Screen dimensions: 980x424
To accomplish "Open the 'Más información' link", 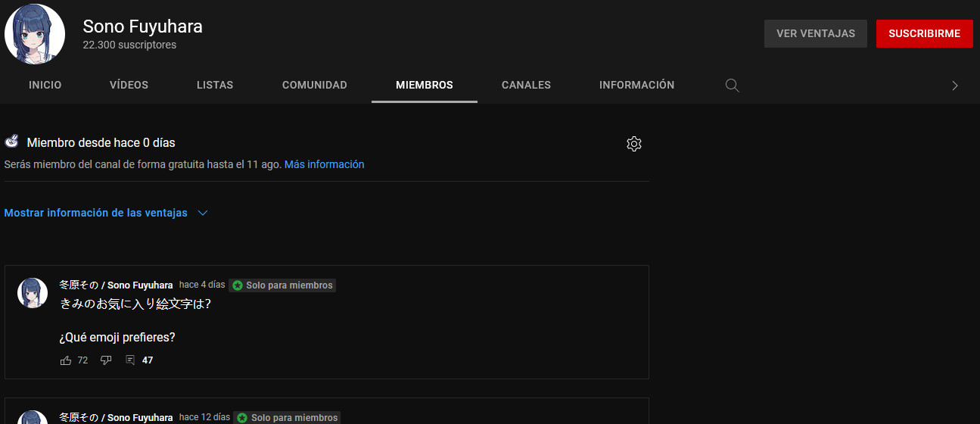I will point(325,164).
